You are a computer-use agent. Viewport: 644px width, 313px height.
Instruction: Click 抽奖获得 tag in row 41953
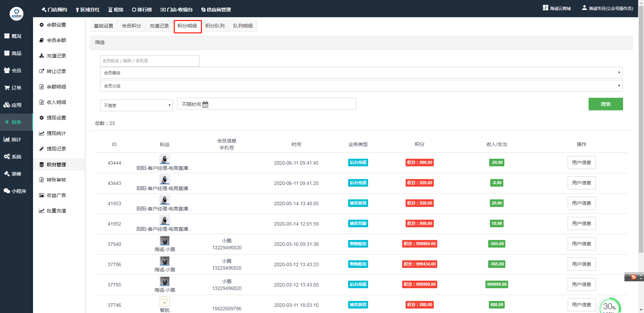(x=358, y=203)
